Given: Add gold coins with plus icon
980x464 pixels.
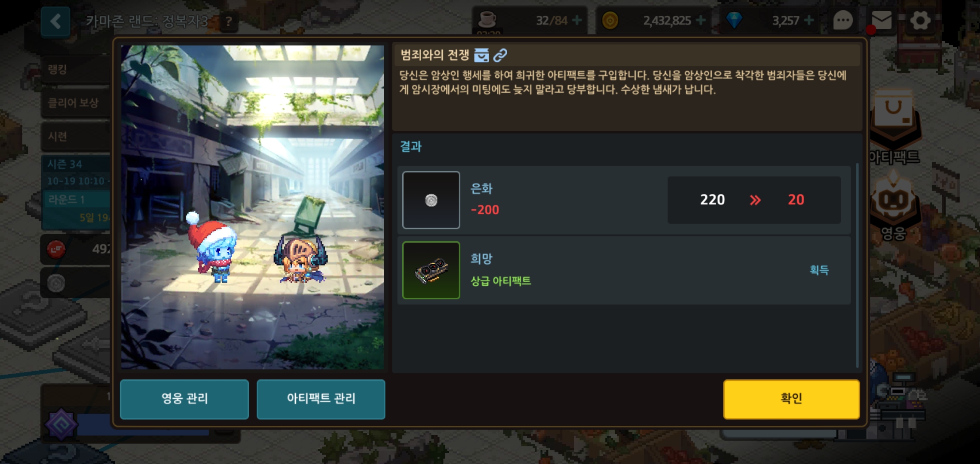Looking at the screenshot, I should 701,20.
